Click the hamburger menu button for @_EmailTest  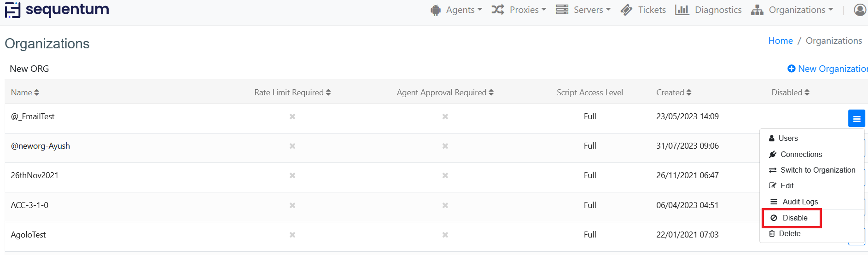[x=856, y=119]
